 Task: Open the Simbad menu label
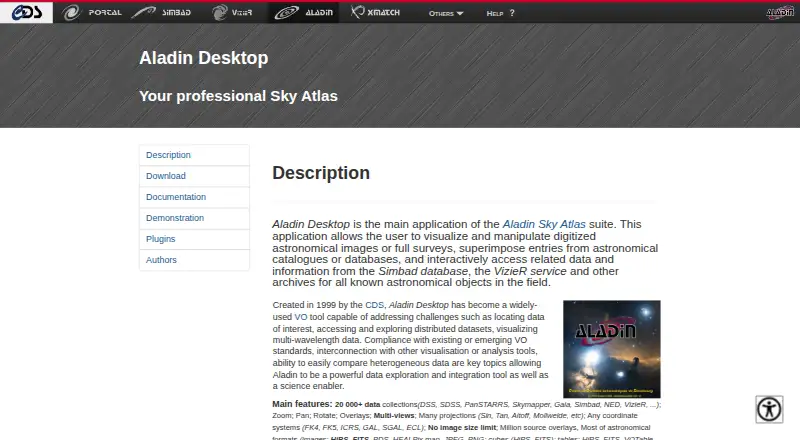coord(177,12)
